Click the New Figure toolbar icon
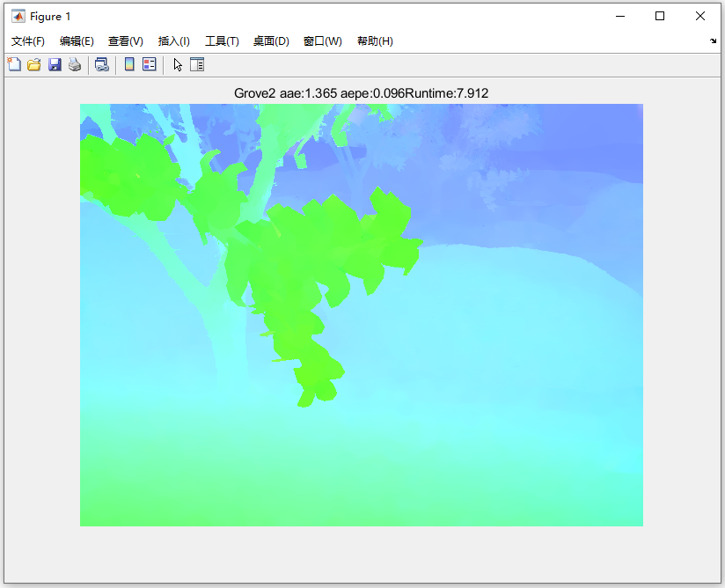Viewport: 725px width, 588px height. tap(14, 64)
